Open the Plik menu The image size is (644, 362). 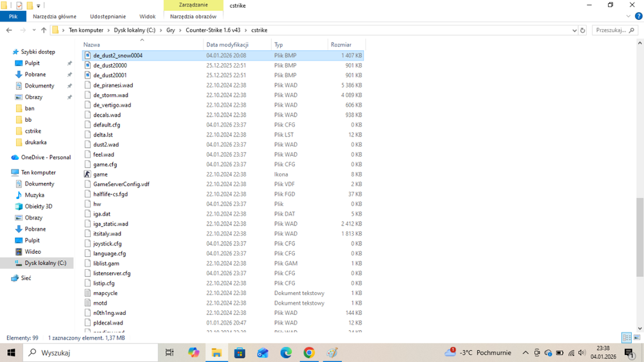(x=13, y=17)
